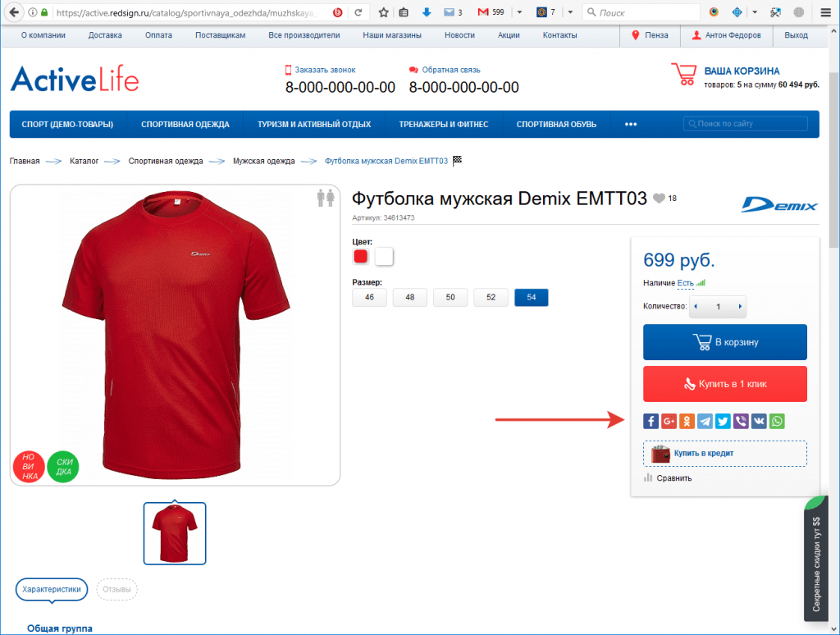Share via the Google Plus icon
Screen dimensions: 840x635
click(669, 421)
